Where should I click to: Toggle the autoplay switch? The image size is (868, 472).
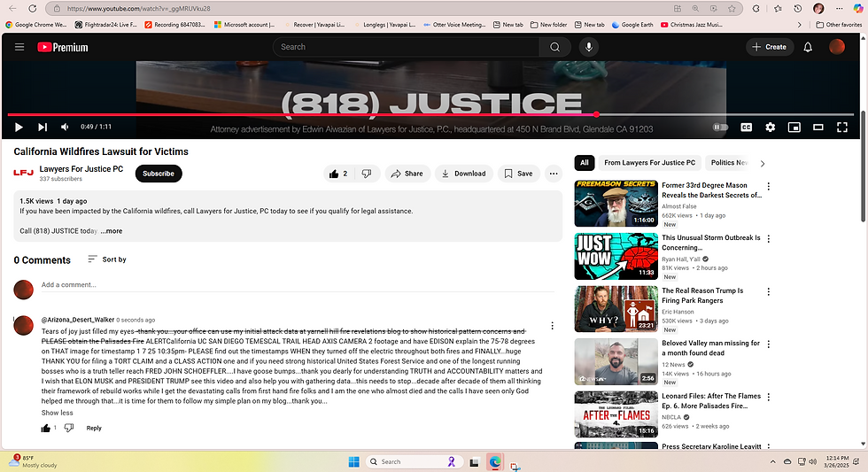click(x=719, y=128)
